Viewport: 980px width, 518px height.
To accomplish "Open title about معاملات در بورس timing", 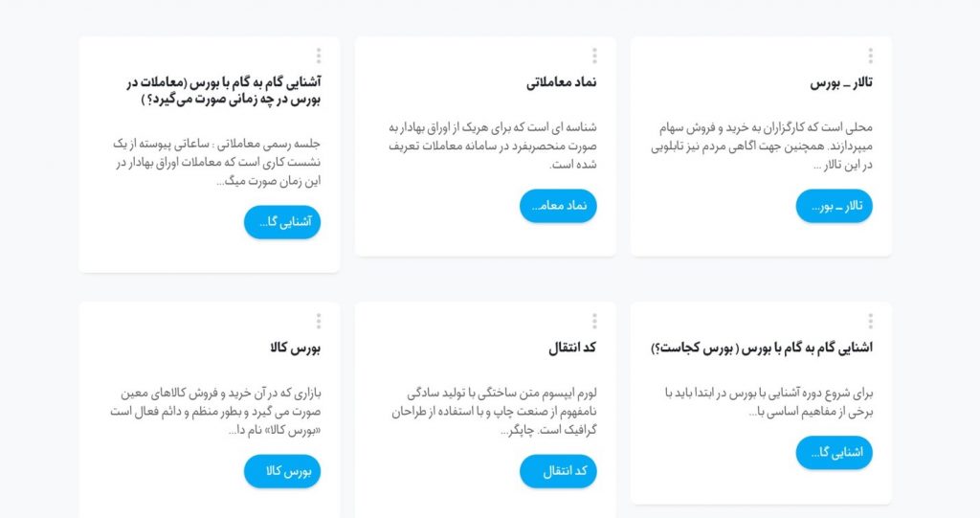I will click(224, 91).
